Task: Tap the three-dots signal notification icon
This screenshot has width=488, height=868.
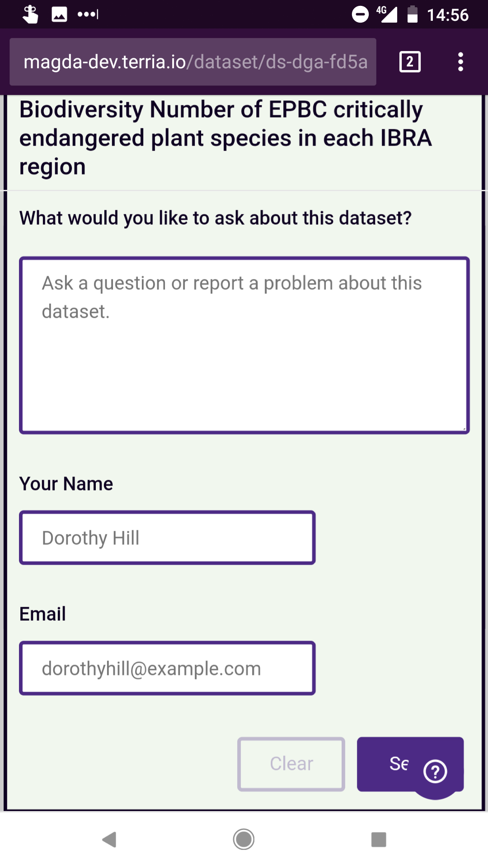Action: 88,14
